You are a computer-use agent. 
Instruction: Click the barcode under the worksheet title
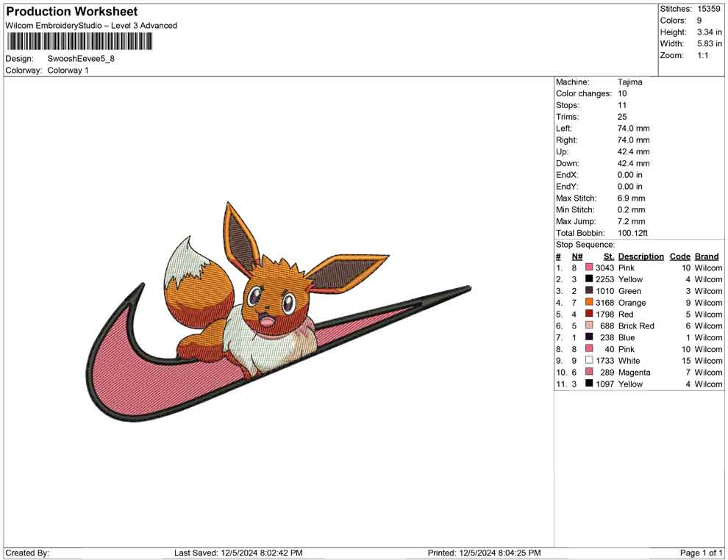pyautogui.click(x=79, y=42)
